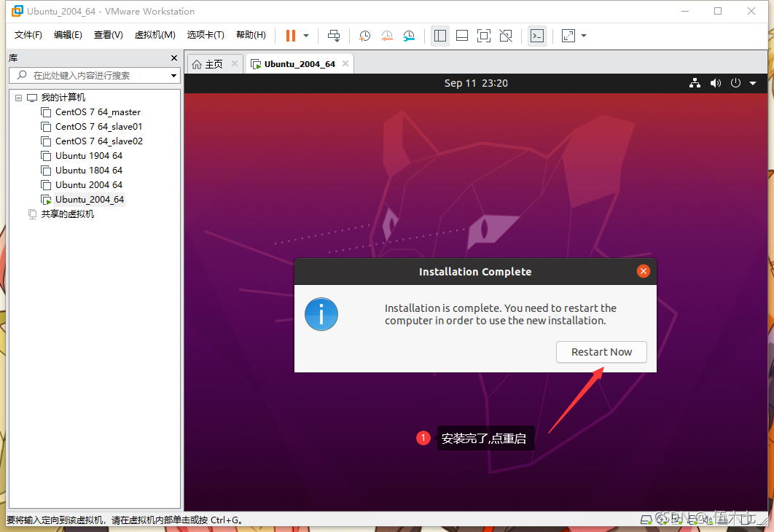Click the stretch guest display icon
The height and width of the screenshot is (532, 774).
point(568,36)
